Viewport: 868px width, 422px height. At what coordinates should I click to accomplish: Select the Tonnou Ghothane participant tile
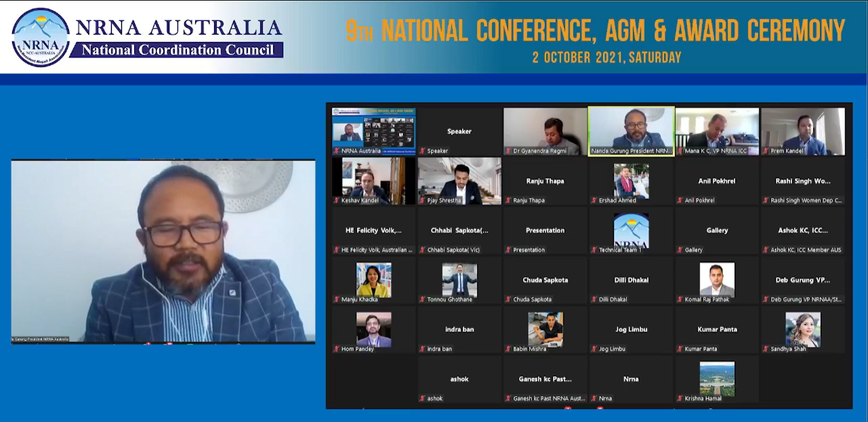459,279
